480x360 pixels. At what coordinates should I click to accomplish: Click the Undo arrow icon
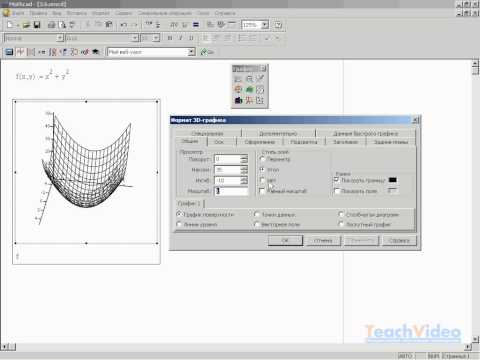click(124, 25)
